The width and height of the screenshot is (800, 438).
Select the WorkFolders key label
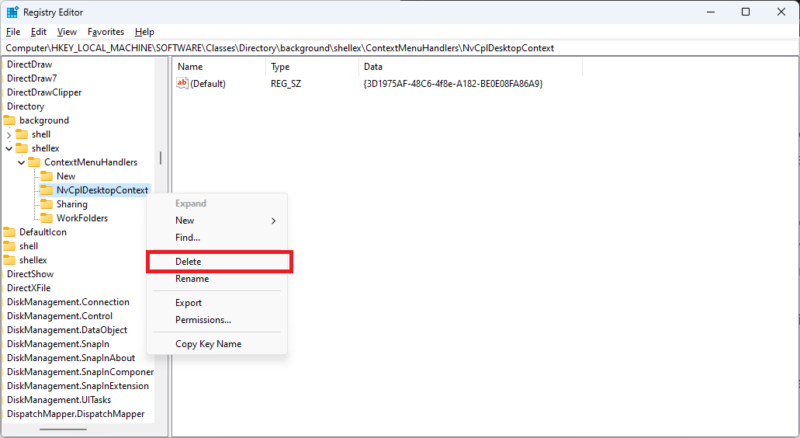click(82, 218)
